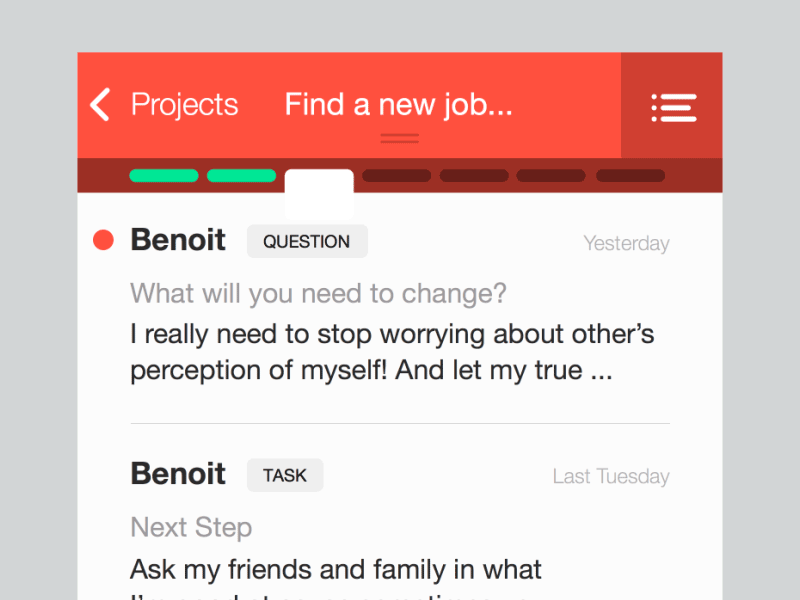Select the fourth dark progress segment
This screenshot has width=800, height=600.
click(396, 176)
